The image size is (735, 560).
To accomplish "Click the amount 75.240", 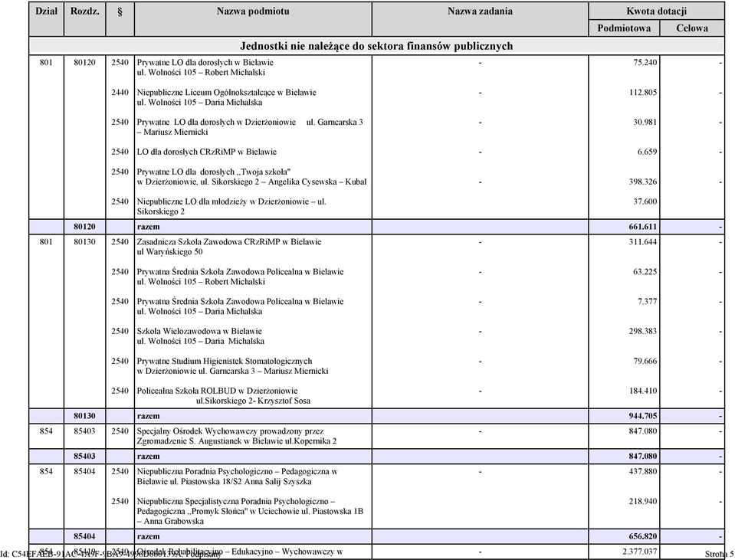I will point(645,62).
